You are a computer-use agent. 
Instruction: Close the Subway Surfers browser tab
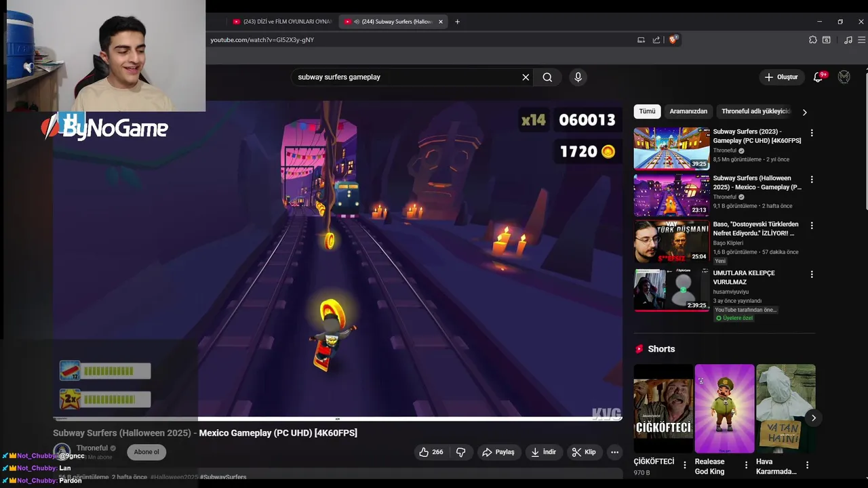tap(441, 22)
